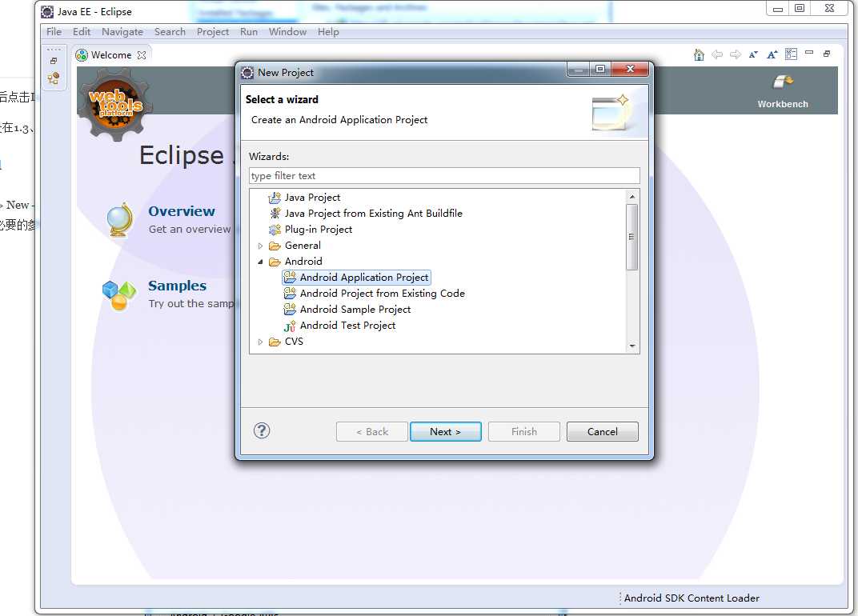Click the reduce font size icon
Screen dimensions: 858x616
point(753,54)
